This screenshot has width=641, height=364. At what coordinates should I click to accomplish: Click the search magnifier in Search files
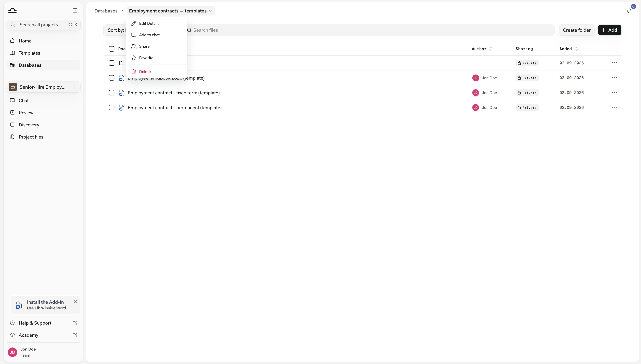coord(189,30)
